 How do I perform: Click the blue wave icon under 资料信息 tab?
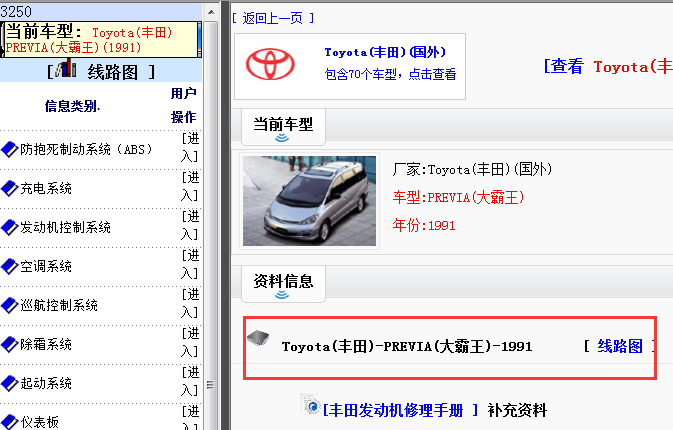click(282, 295)
